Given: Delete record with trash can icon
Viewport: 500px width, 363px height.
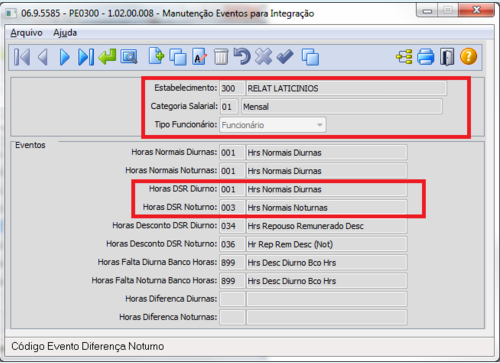Looking at the screenshot, I should pyautogui.click(x=221, y=57).
